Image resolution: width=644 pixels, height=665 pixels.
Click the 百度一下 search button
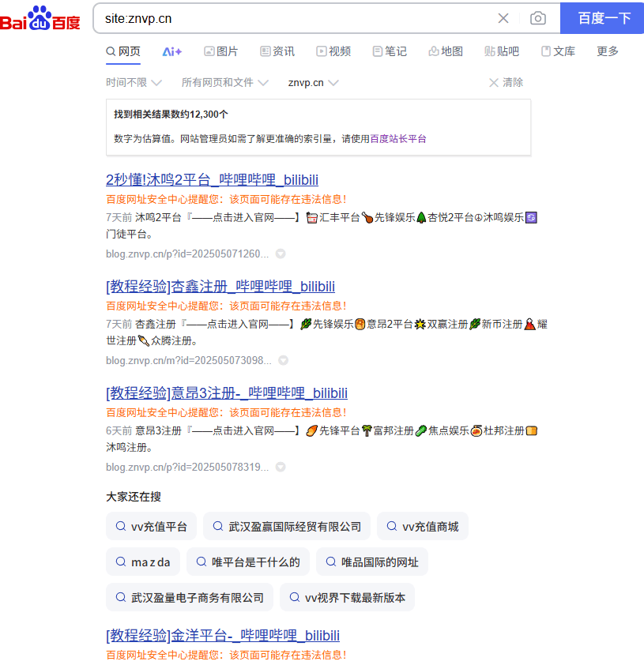click(602, 18)
